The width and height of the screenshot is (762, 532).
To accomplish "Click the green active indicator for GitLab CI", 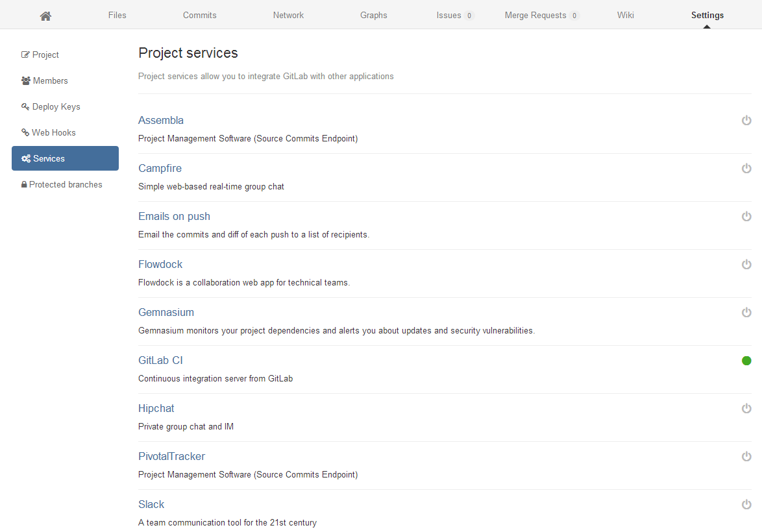I will (746, 361).
